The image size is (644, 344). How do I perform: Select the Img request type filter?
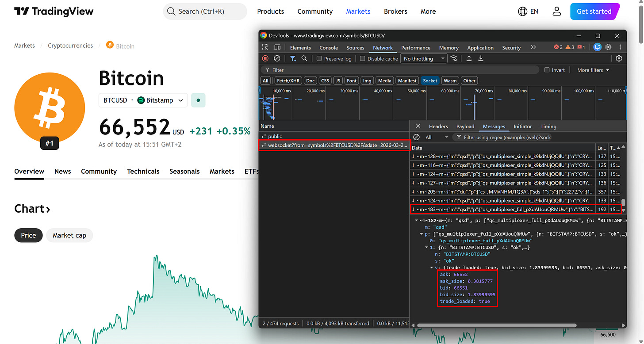click(367, 80)
